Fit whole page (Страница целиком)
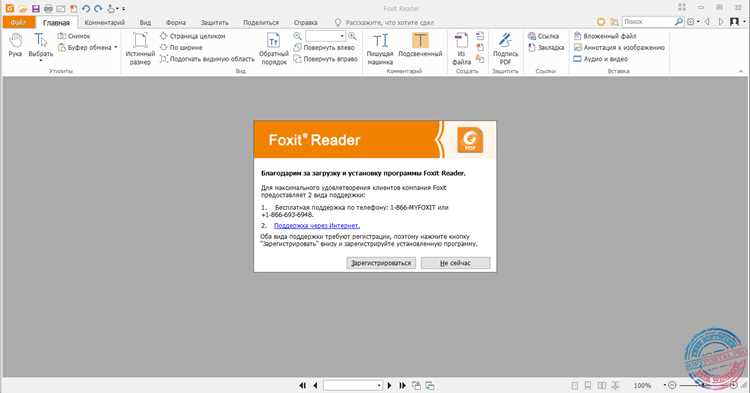 [192, 36]
